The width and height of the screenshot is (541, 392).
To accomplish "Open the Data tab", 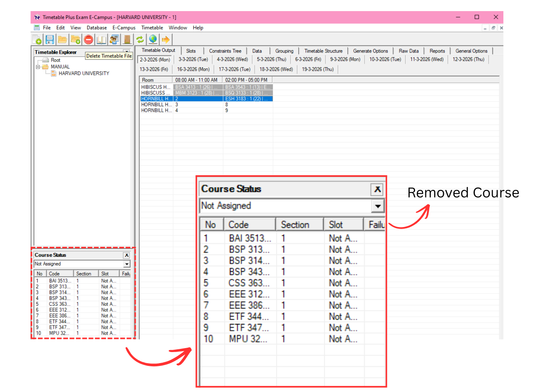I will [x=257, y=51].
